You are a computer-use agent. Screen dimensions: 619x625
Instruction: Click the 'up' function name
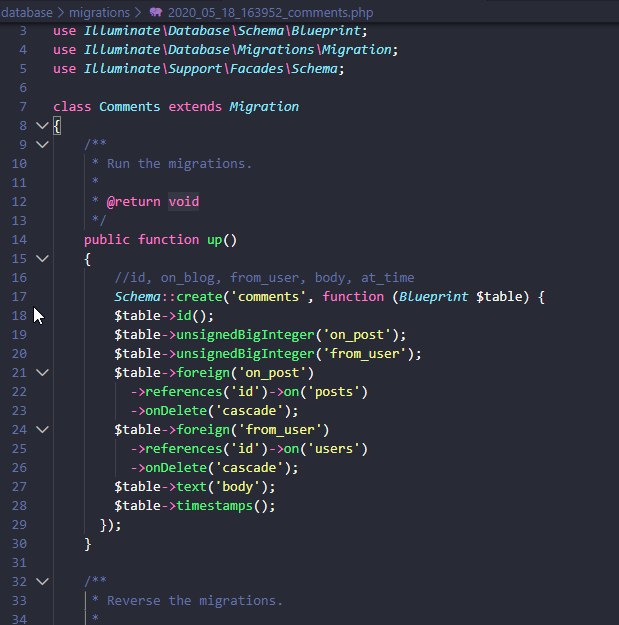coord(214,240)
